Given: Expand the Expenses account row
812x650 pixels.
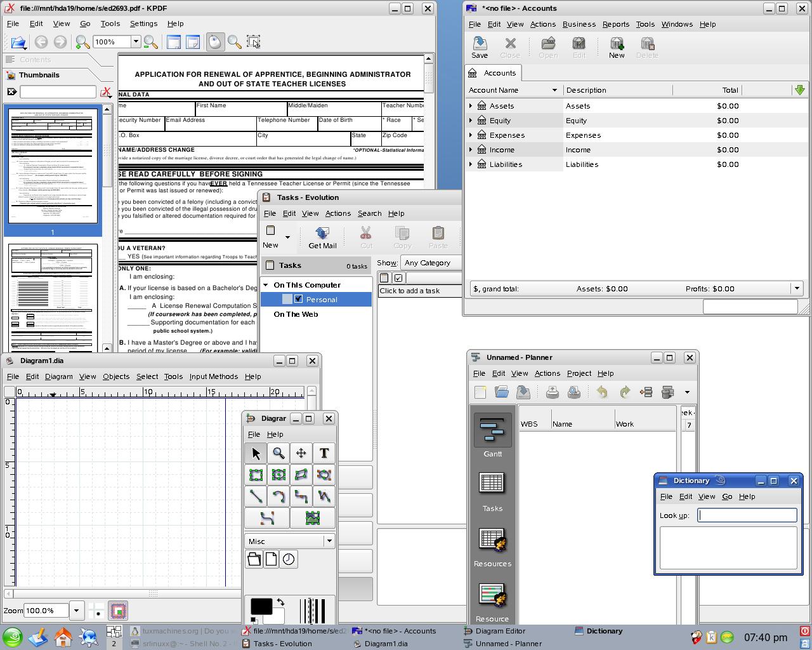Looking at the screenshot, I should point(471,135).
